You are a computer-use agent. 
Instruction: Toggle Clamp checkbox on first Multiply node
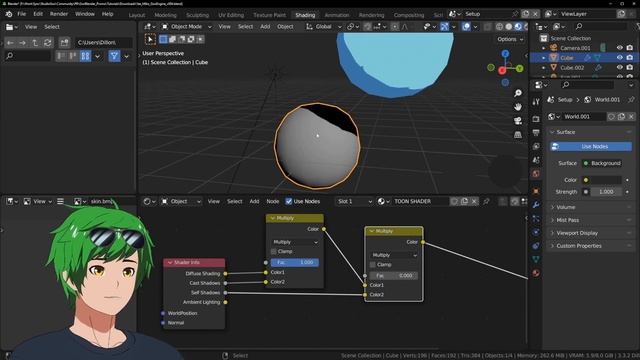(273, 251)
